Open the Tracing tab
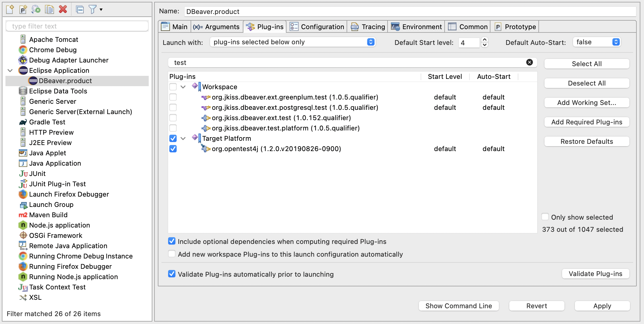644x324 pixels. pyautogui.click(x=368, y=27)
